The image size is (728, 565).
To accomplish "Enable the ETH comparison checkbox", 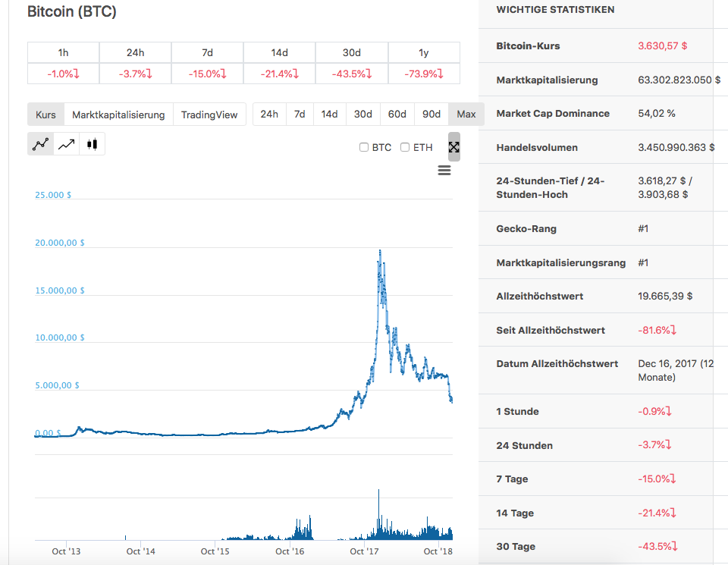I will coord(404,147).
